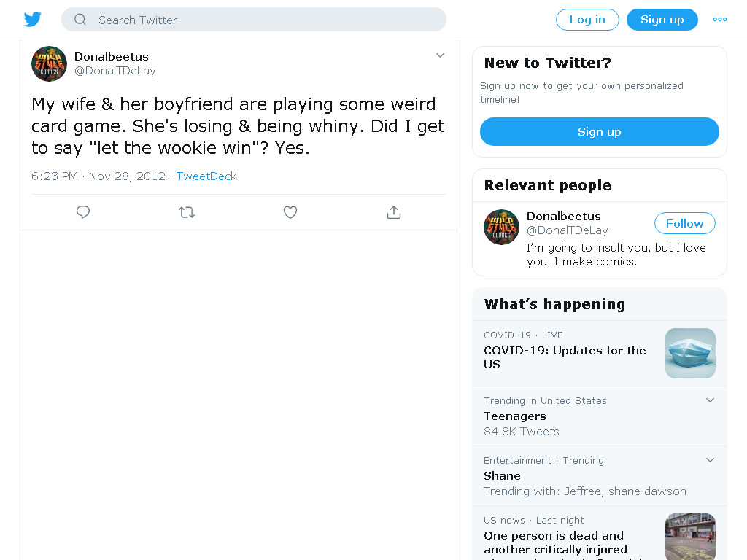Reply to the tweet via speech bubble icon
This screenshot has height=560, width=747.
(x=83, y=212)
